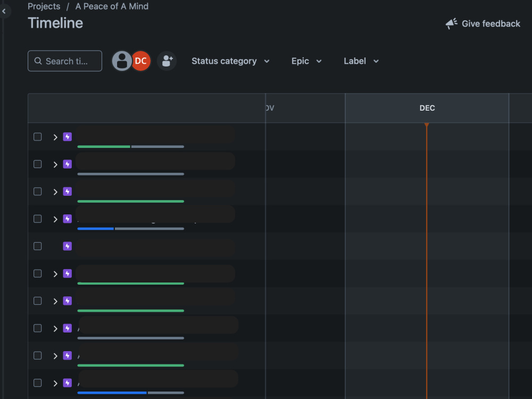Image resolution: width=532 pixels, height=399 pixels.
Task: Click the purple epic icon in seventh row
Action: pyautogui.click(x=67, y=301)
